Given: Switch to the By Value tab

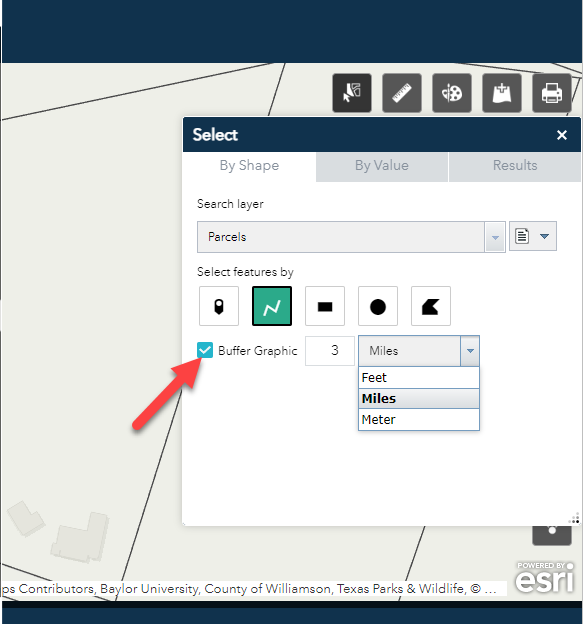Looking at the screenshot, I should click(x=382, y=166).
